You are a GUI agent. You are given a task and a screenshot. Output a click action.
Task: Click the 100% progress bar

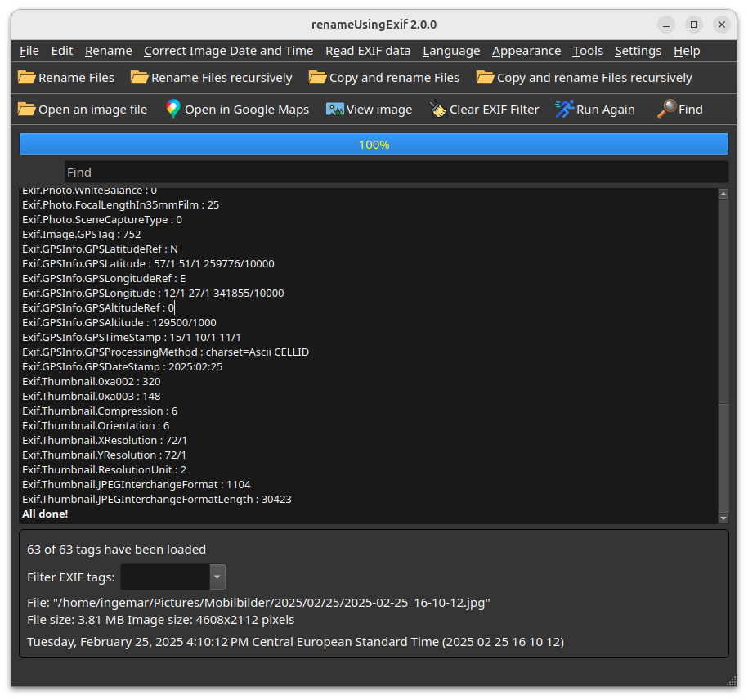(374, 144)
